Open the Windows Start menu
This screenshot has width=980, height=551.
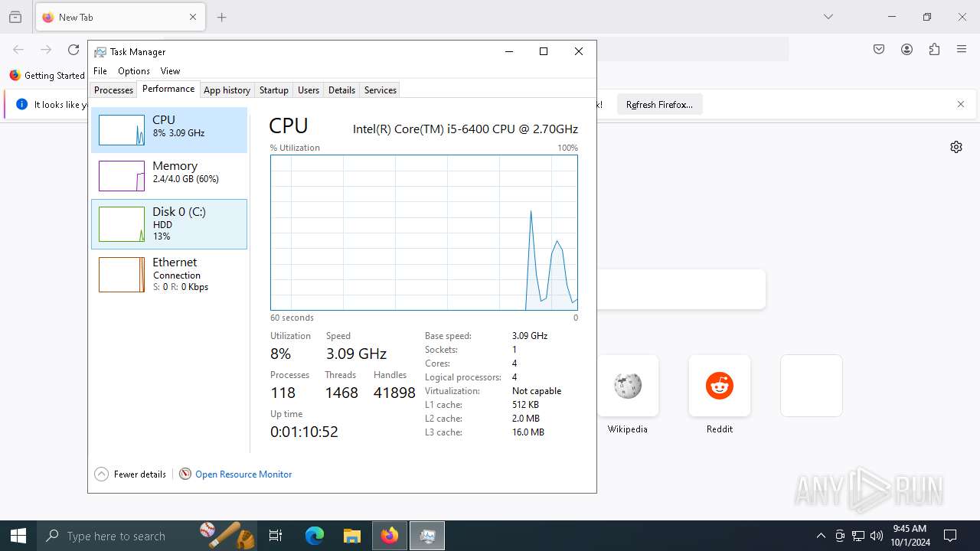click(x=18, y=536)
